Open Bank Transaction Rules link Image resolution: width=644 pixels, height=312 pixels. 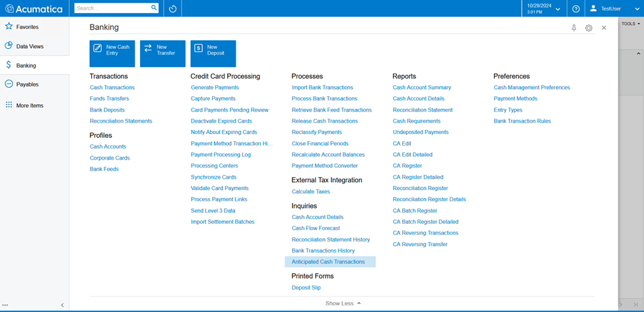(x=522, y=121)
